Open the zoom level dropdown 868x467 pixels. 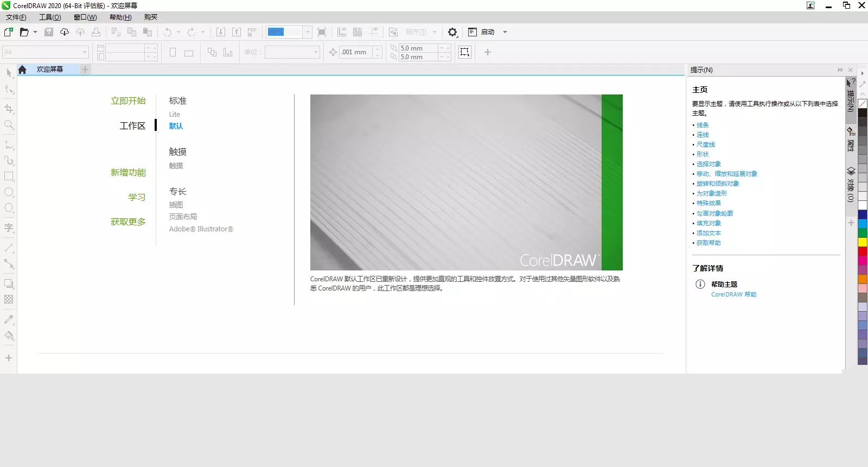[x=308, y=32]
